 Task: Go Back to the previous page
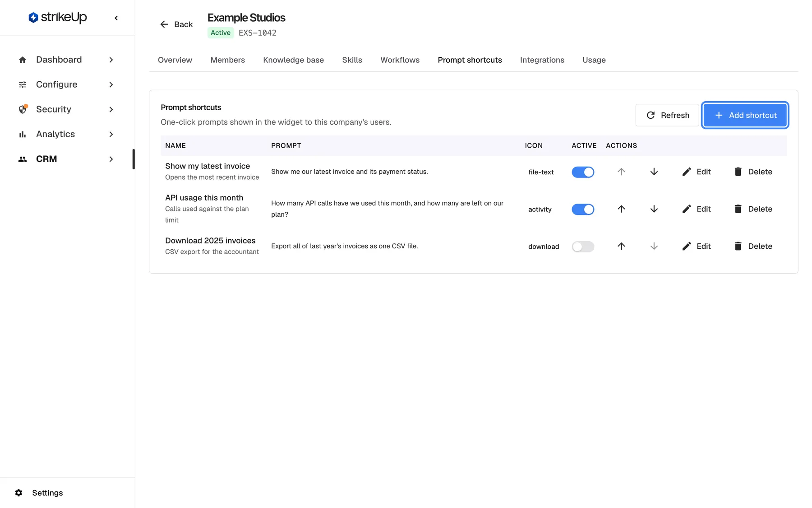[x=176, y=24]
